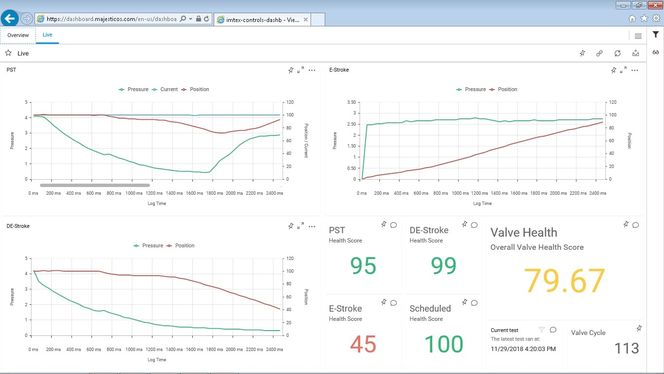The height and width of the screenshot is (374, 664).
Task: Open a new blank browser tab
Action: (x=318, y=19)
